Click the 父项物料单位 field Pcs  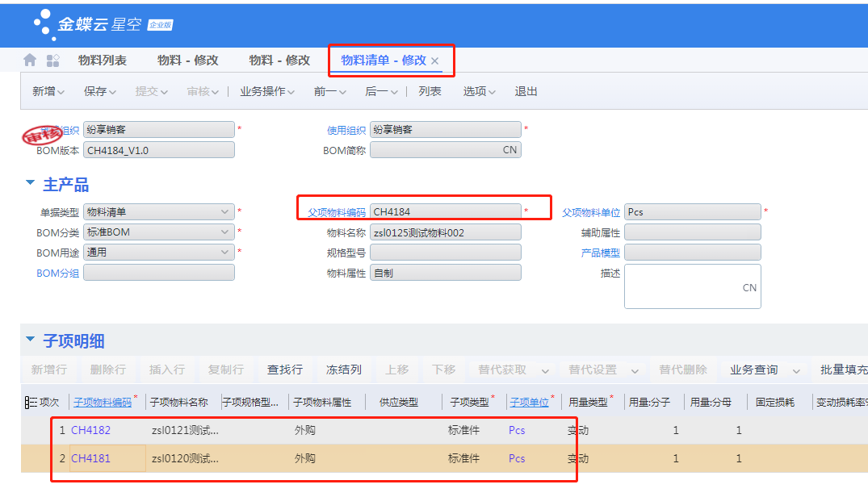[693, 211]
